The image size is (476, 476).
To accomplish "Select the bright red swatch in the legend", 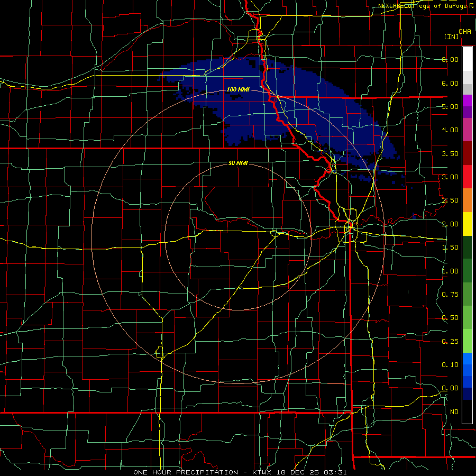I will coord(467,177).
